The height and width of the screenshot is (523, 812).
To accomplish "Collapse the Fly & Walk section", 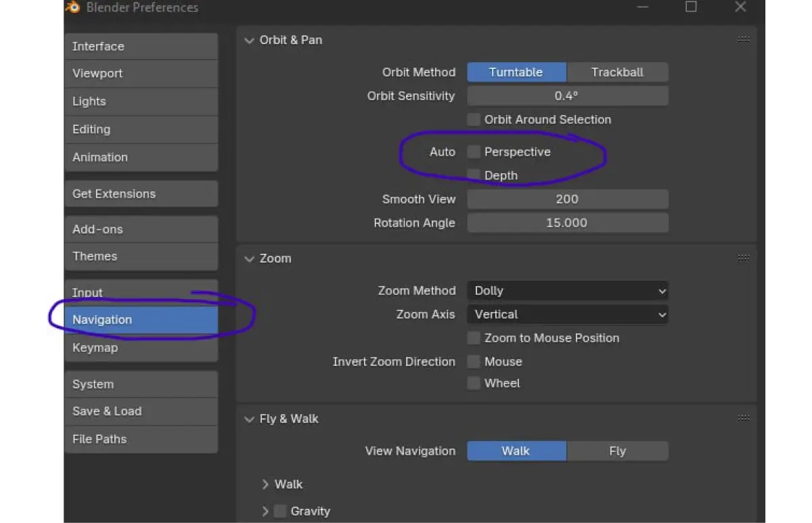I will [250, 419].
